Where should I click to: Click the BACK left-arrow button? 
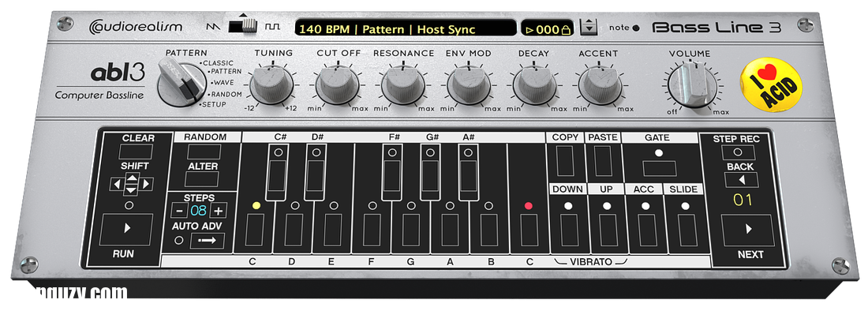(741, 180)
